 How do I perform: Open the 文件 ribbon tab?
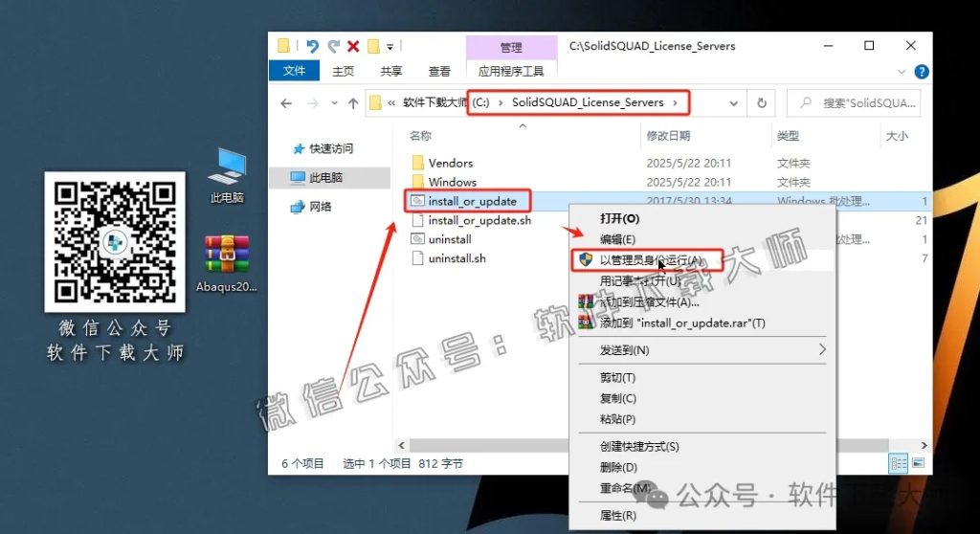[294, 71]
